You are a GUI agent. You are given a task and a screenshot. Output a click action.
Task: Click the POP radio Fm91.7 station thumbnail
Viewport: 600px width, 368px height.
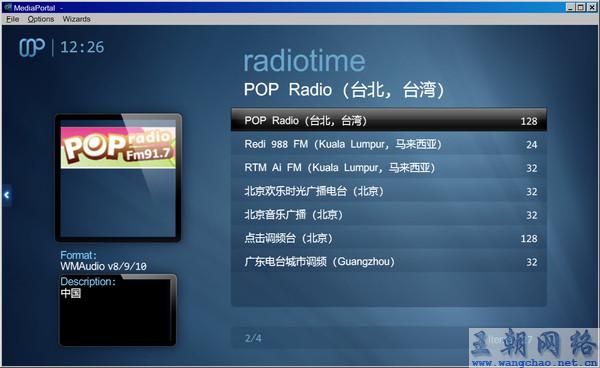click(x=118, y=147)
